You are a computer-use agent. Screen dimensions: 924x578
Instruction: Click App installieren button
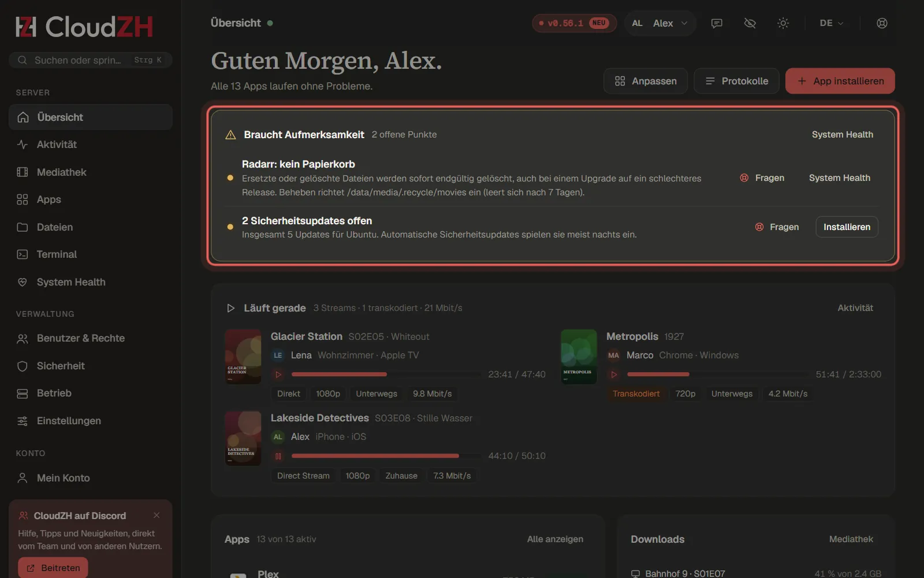tap(840, 81)
